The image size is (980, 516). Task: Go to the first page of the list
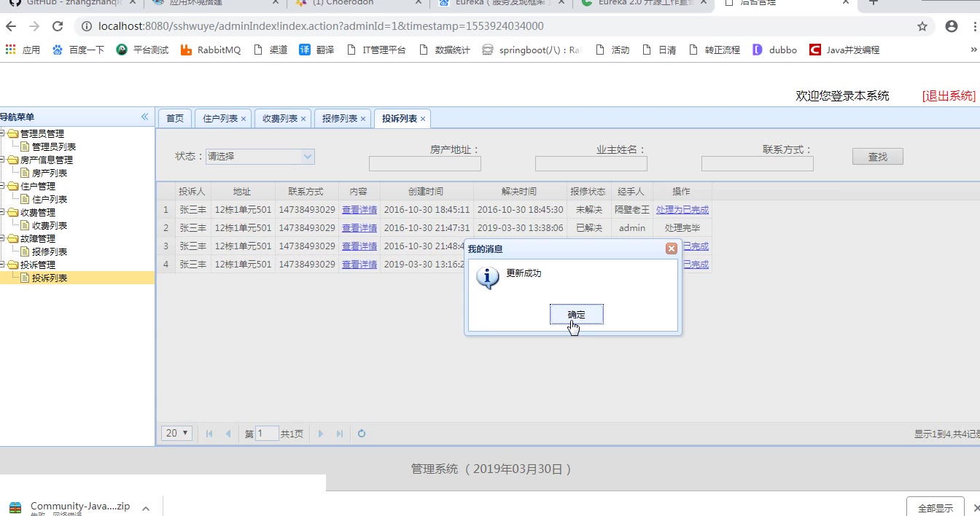coord(209,434)
